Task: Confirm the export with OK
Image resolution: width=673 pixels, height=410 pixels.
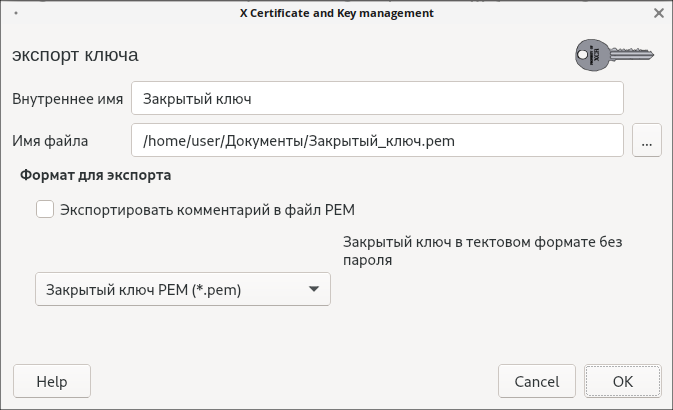Action: 622,381
